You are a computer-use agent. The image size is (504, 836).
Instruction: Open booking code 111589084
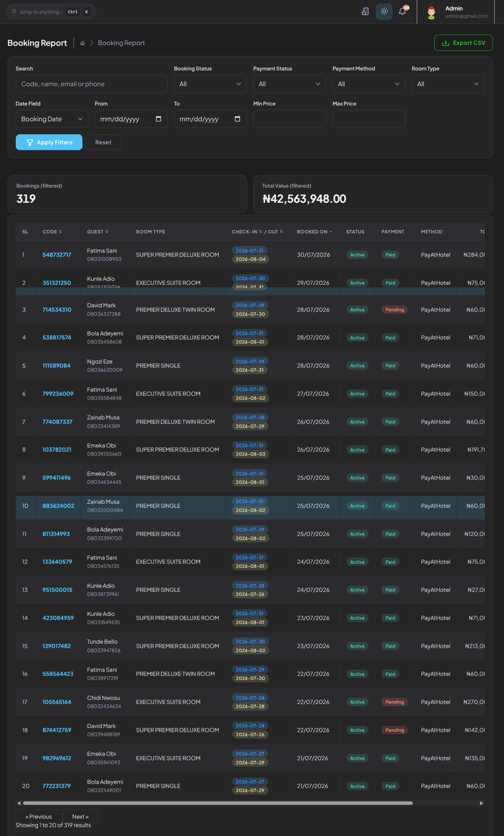point(56,366)
